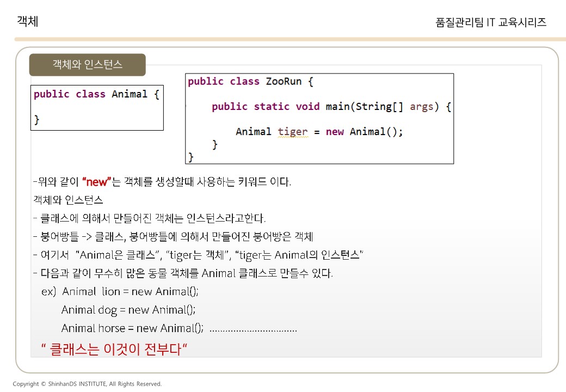Image resolution: width=566 pixels, height=392 pixels.
Task: Click the 'args' parameter in main method
Action: pos(421,107)
